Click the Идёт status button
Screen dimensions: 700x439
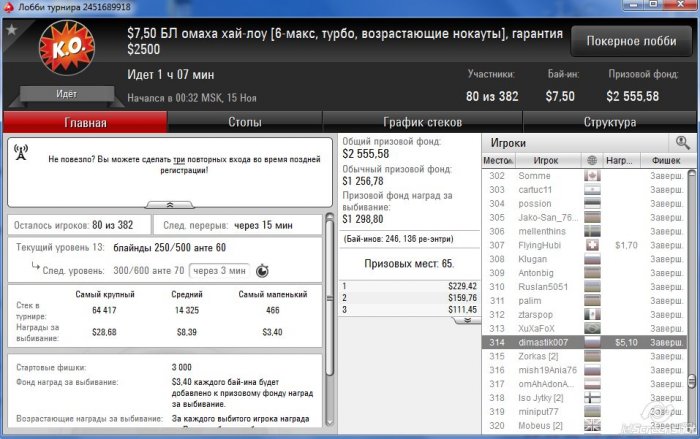coord(67,94)
